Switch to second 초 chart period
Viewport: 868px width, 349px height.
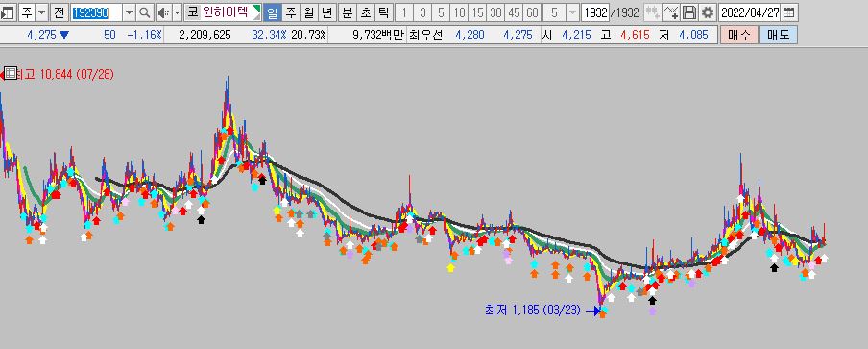pyautogui.click(x=366, y=12)
